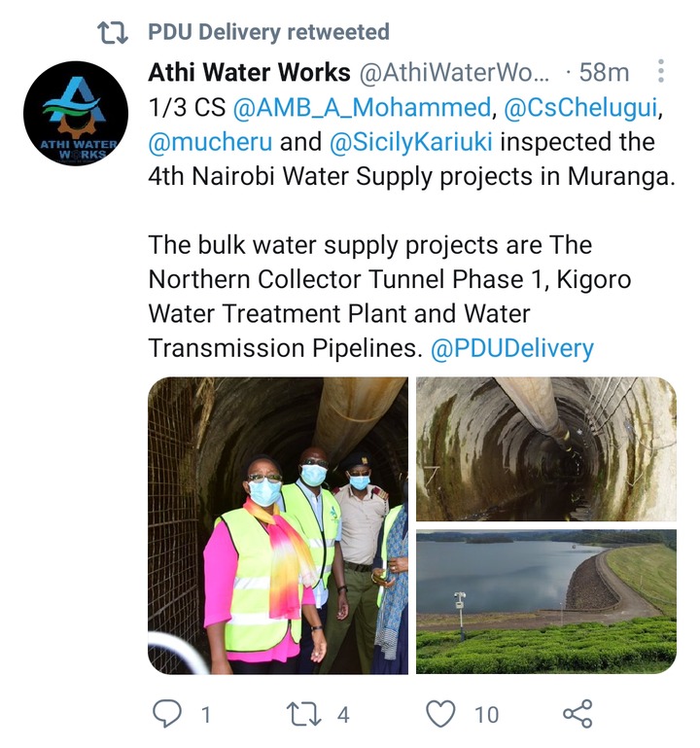Open the reply comment icon
This screenshot has width=700, height=748.
(x=167, y=714)
